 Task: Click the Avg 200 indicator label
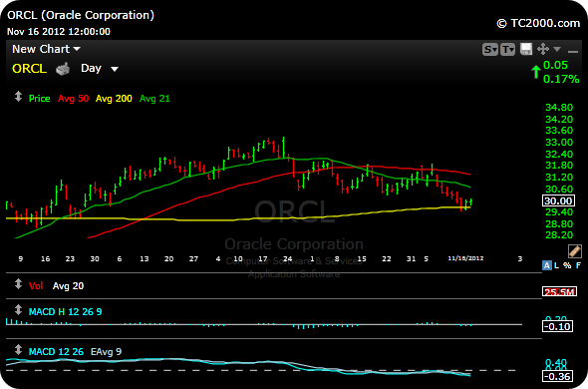click(x=114, y=99)
